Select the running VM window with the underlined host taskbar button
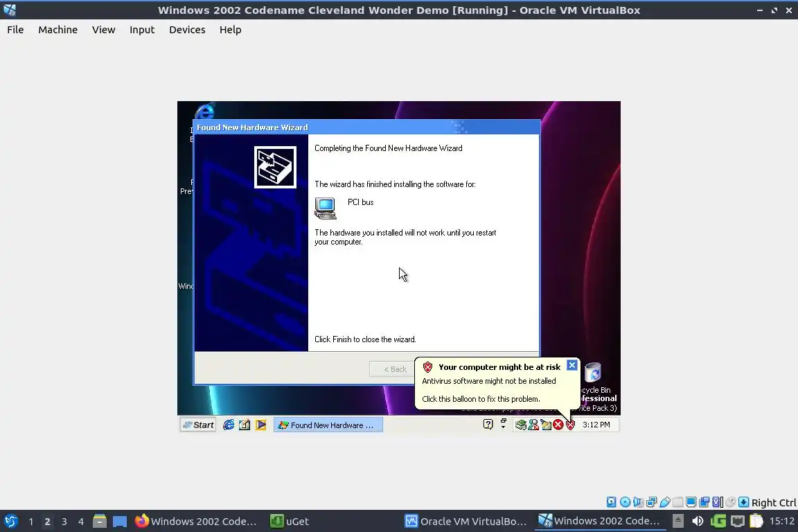This screenshot has height=532, width=798. (600, 521)
